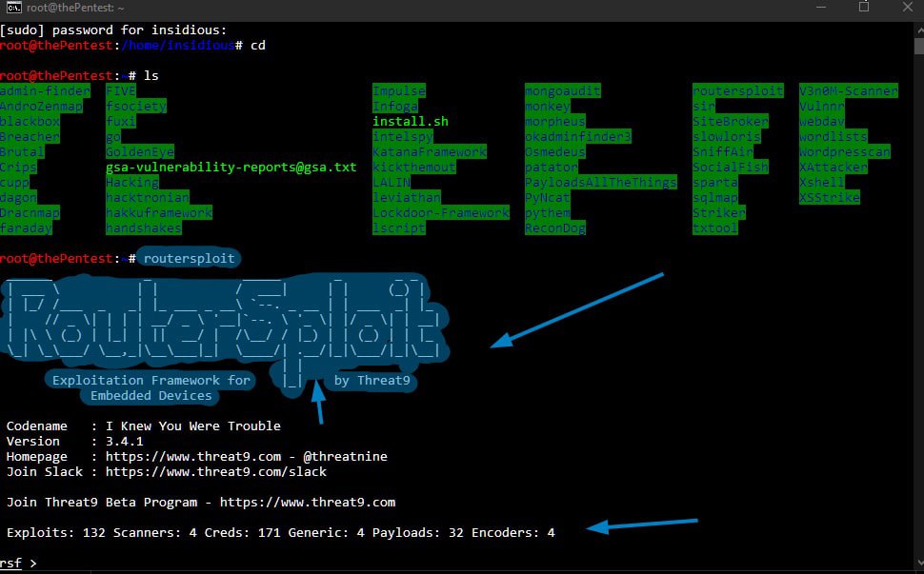Viewport: 924px width, 574px height.
Task: Click the slowloris directory name
Action: pyautogui.click(x=727, y=136)
